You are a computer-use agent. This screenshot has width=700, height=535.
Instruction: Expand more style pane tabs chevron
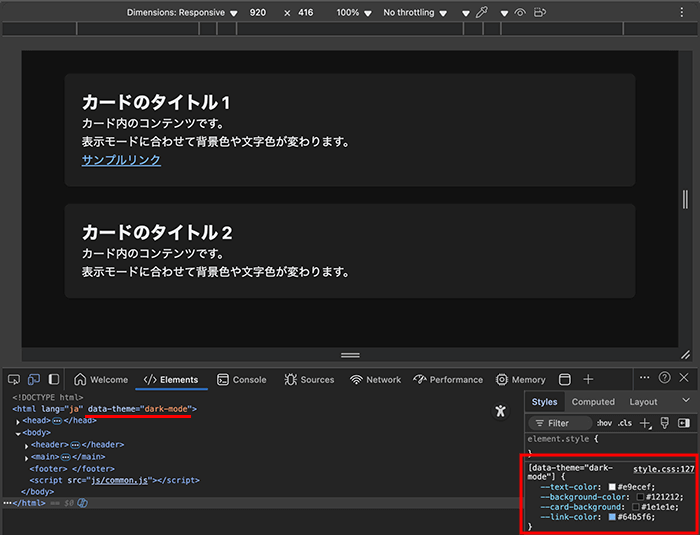pyautogui.click(x=686, y=400)
